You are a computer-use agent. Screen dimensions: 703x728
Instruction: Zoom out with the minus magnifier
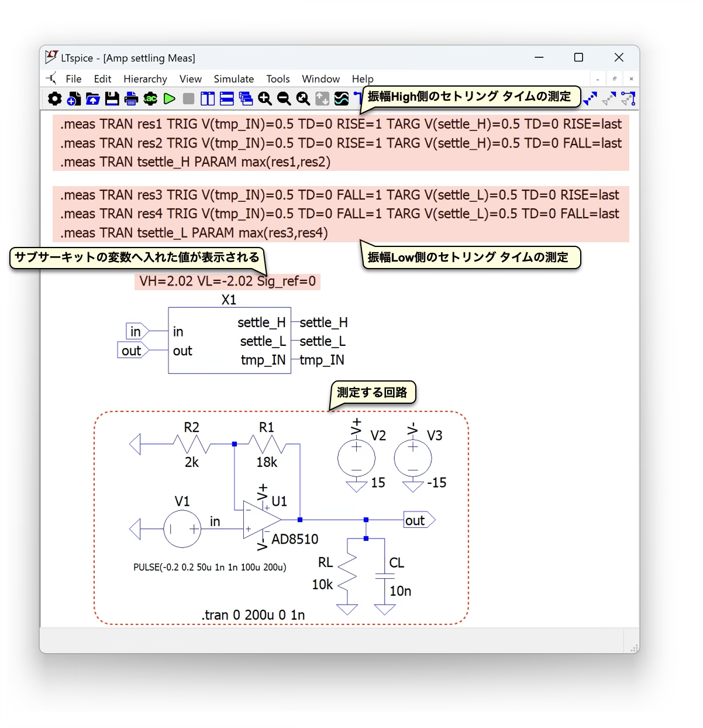point(284,99)
